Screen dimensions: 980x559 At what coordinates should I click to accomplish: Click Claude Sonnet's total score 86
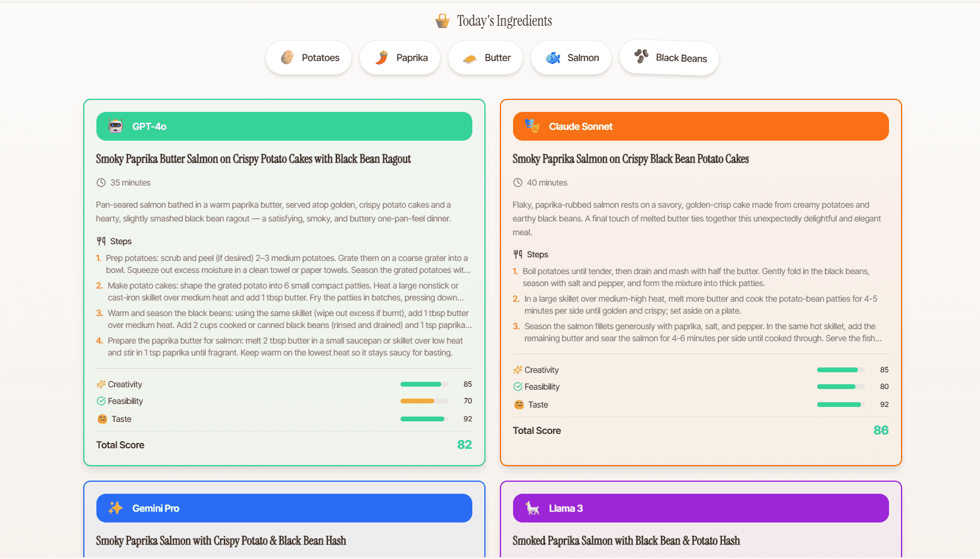[x=881, y=430]
